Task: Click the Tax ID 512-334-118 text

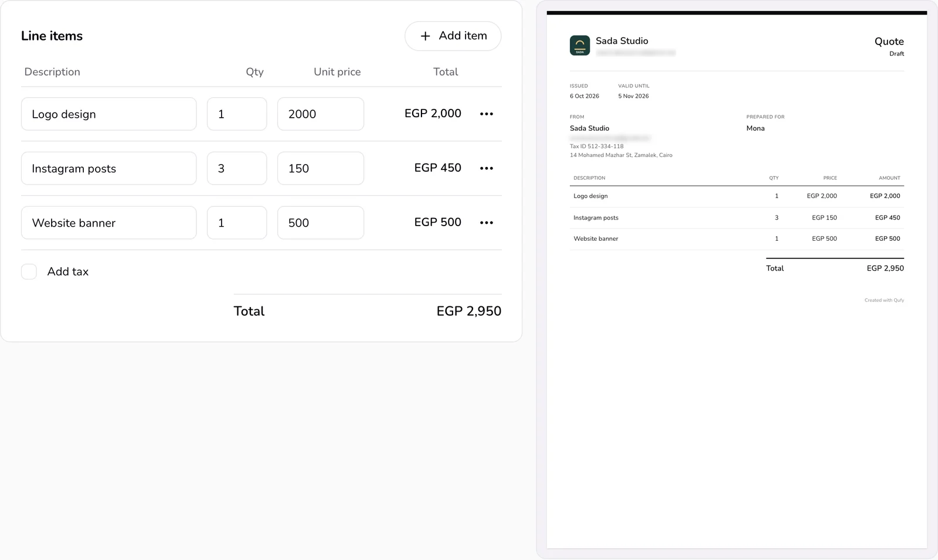Action: click(597, 146)
